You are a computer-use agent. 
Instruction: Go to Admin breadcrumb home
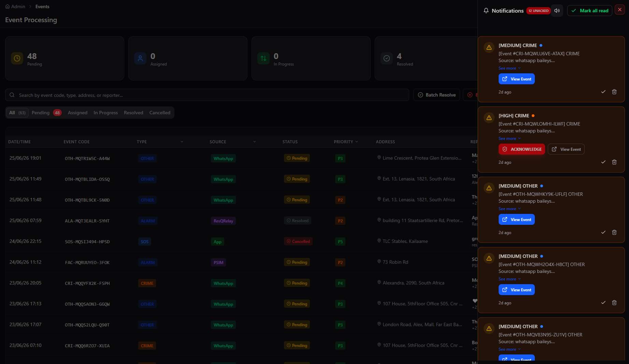coord(15,6)
